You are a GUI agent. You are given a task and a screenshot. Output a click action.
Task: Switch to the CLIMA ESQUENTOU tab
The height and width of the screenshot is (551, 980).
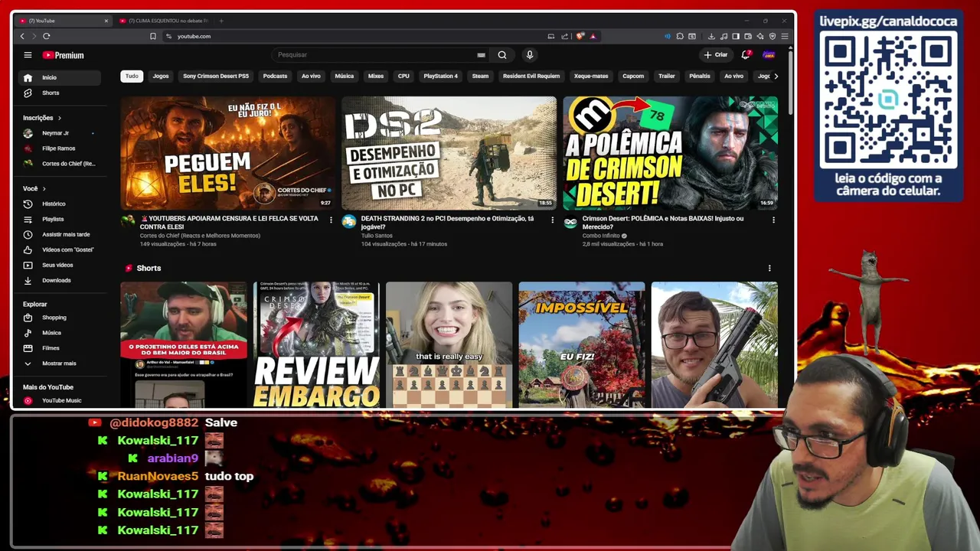pyautogui.click(x=164, y=21)
